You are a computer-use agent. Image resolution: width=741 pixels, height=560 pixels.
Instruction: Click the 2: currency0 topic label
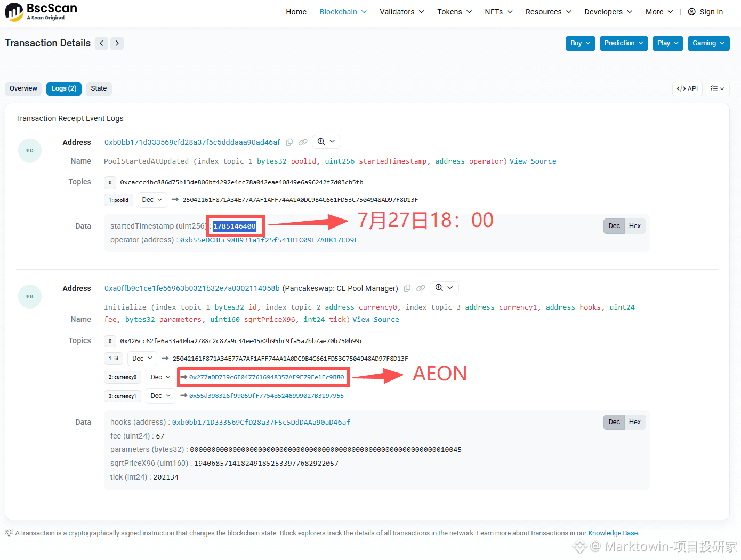[123, 377]
